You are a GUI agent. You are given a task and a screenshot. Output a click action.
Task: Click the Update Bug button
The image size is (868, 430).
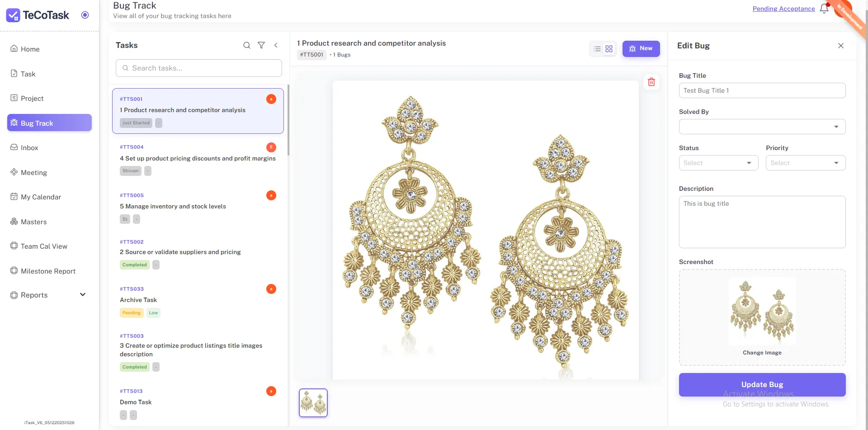(762, 384)
